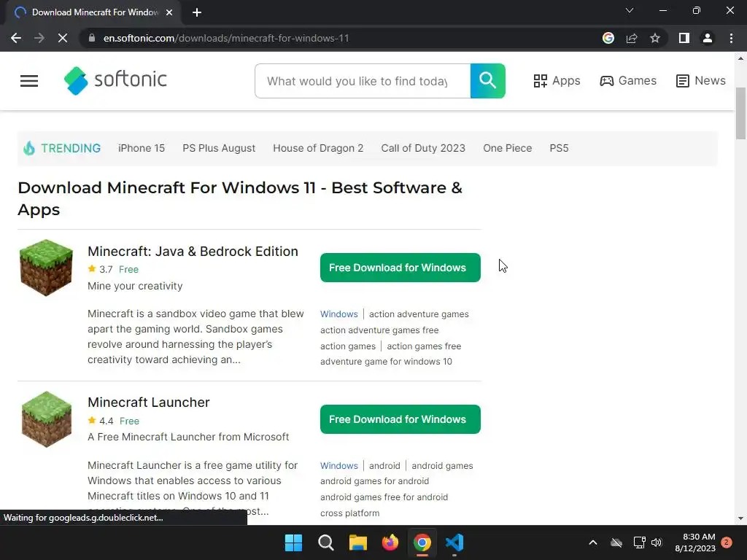747x560 pixels.
Task: Open Firefox from taskbar
Action: [390, 542]
